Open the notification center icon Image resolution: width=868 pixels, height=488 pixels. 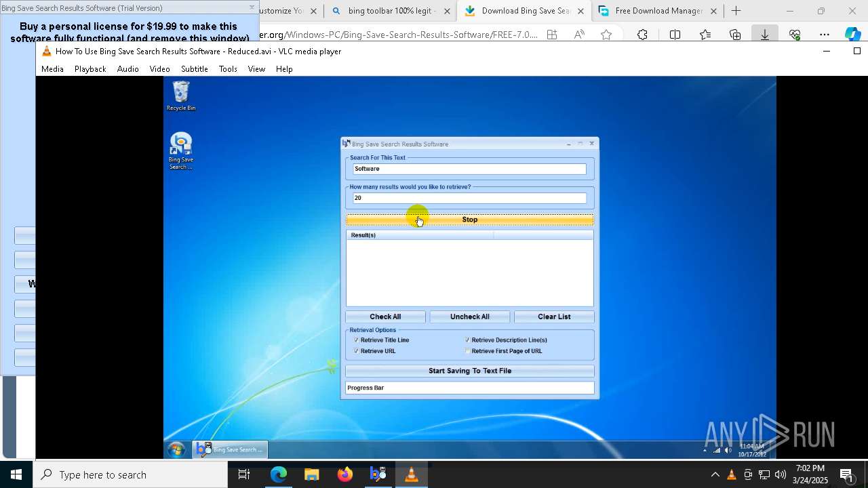(x=846, y=474)
